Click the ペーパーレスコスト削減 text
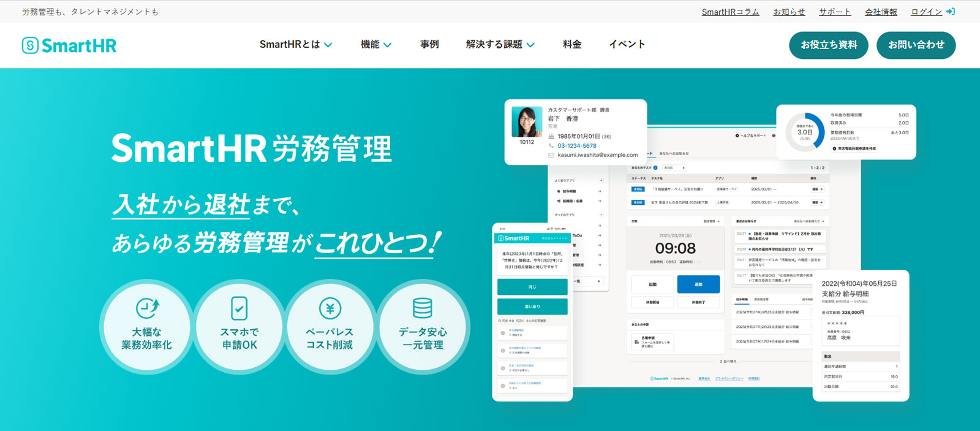Image resolution: width=980 pixels, height=431 pixels. (330, 338)
